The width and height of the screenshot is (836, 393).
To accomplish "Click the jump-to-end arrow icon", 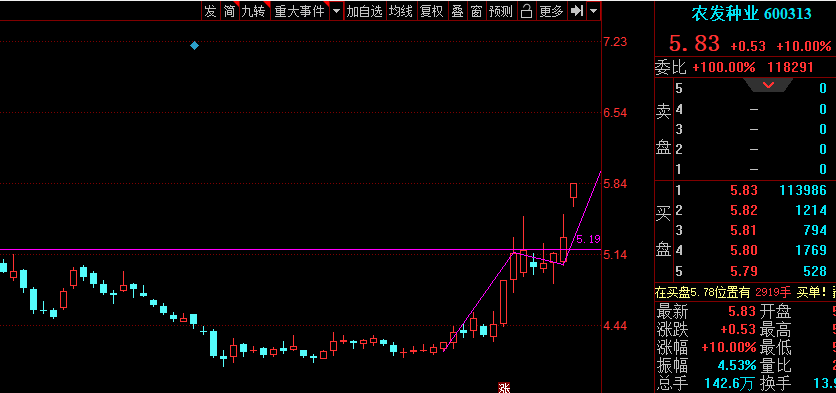I will tap(577, 11).
